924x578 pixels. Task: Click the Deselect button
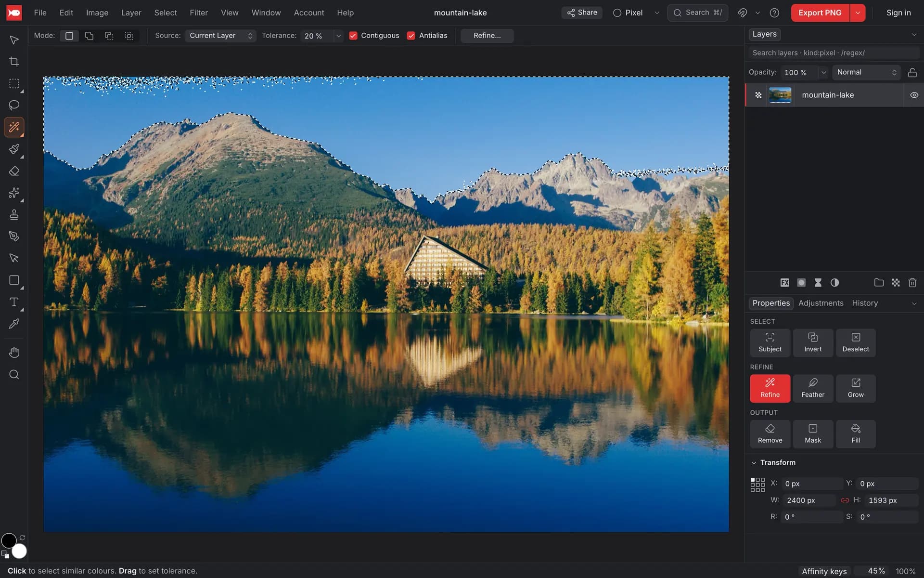click(855, 343)
